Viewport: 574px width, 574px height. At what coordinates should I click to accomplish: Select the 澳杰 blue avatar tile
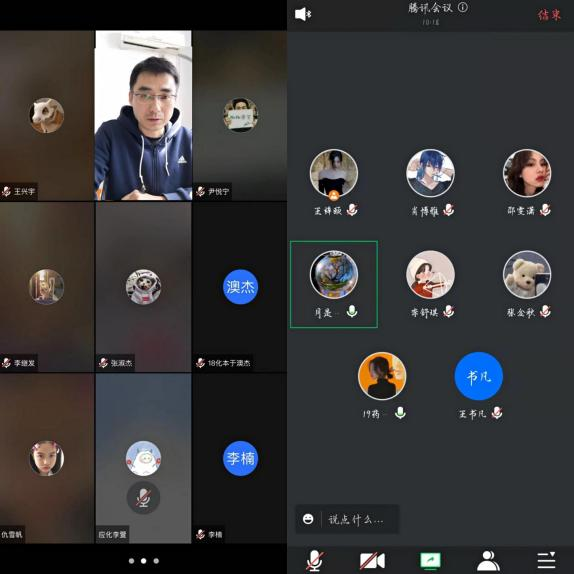(240, 287)
